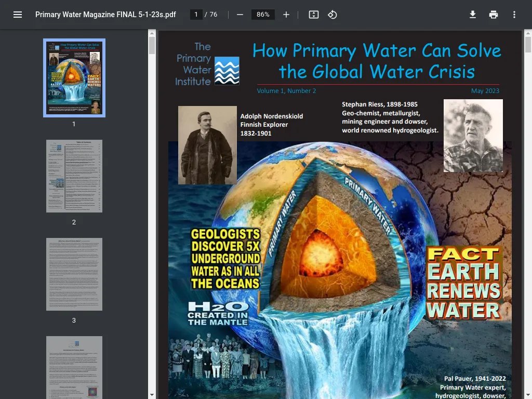Click the sidebar scrollbar thumb
The width and height of the screenshot is (532, 399).
[152, 46]
